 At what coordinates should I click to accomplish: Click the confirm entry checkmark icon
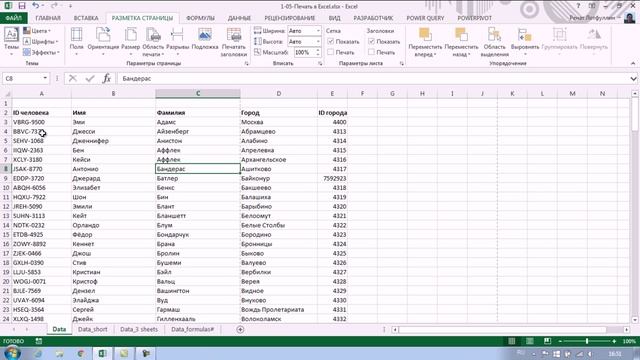[x=90, y=78]
